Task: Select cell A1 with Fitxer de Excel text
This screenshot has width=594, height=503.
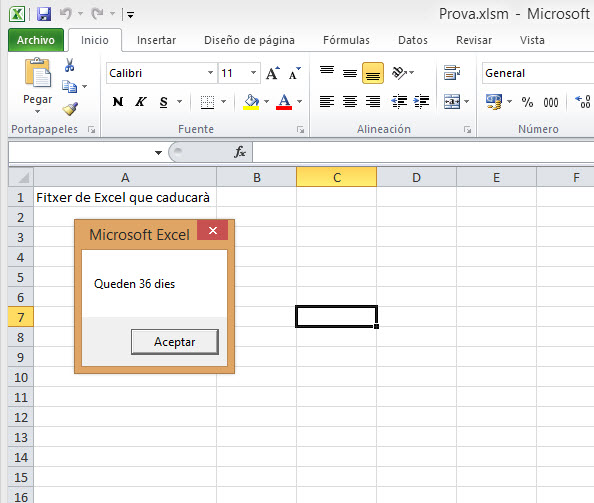Action: click(x=125, y=197)
